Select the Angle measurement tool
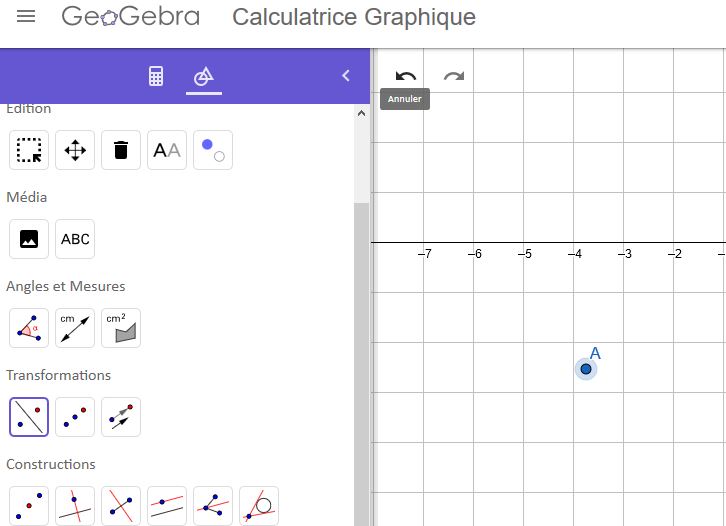This screenshot has width=726, height=526. click(x=29, y=328)
